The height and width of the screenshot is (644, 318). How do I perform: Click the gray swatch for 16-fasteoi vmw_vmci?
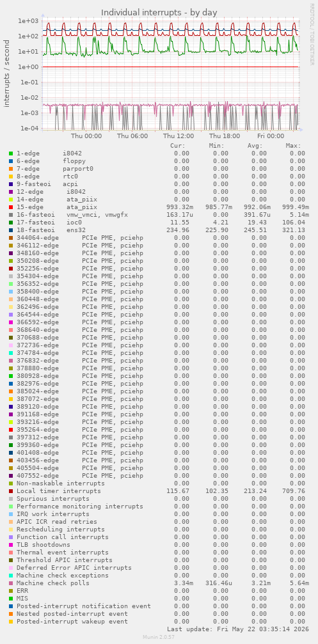click(x=11, y=215)
